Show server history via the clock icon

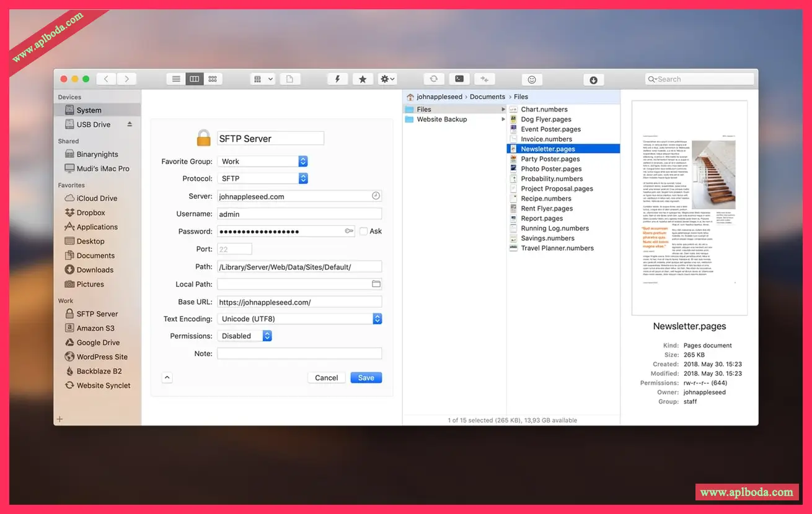376,196
